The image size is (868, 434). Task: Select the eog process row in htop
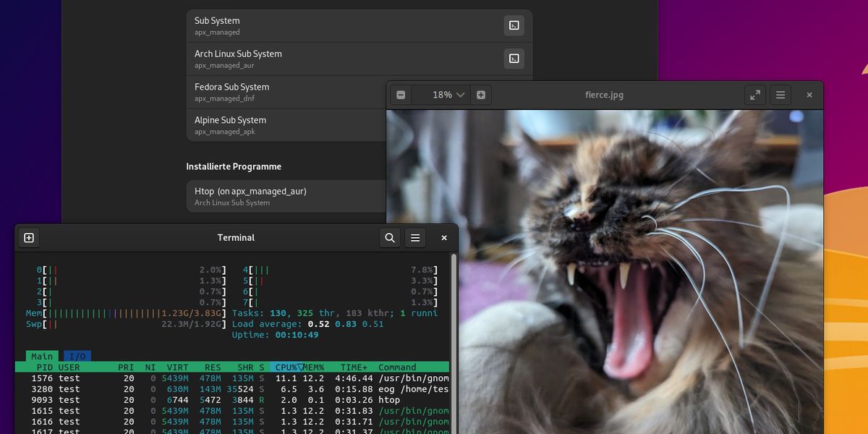217,388
